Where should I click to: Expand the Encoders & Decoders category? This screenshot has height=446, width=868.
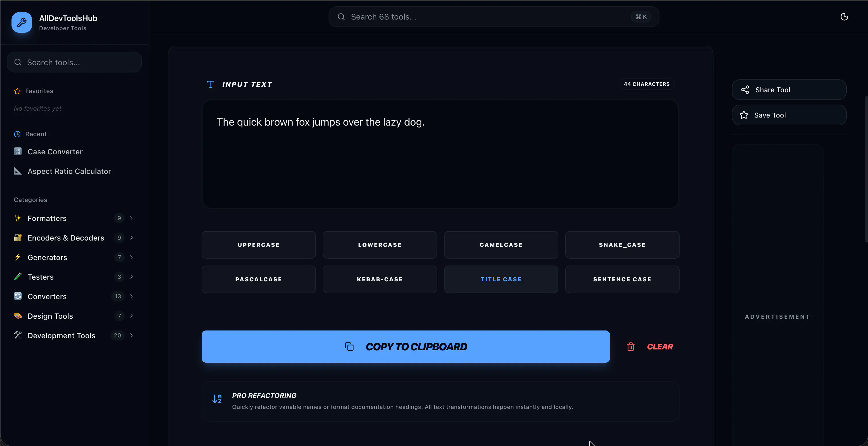132,238
